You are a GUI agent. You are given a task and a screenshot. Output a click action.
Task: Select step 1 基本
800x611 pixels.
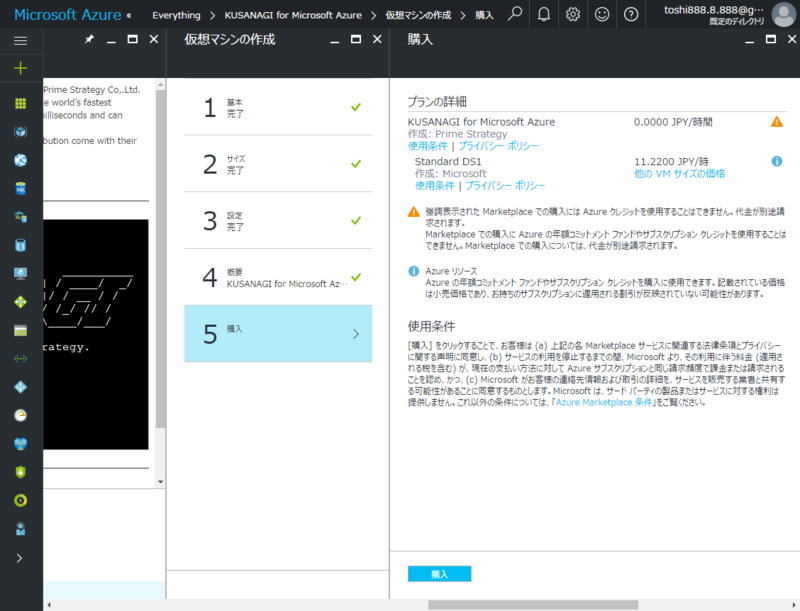(x=278, y=107)
